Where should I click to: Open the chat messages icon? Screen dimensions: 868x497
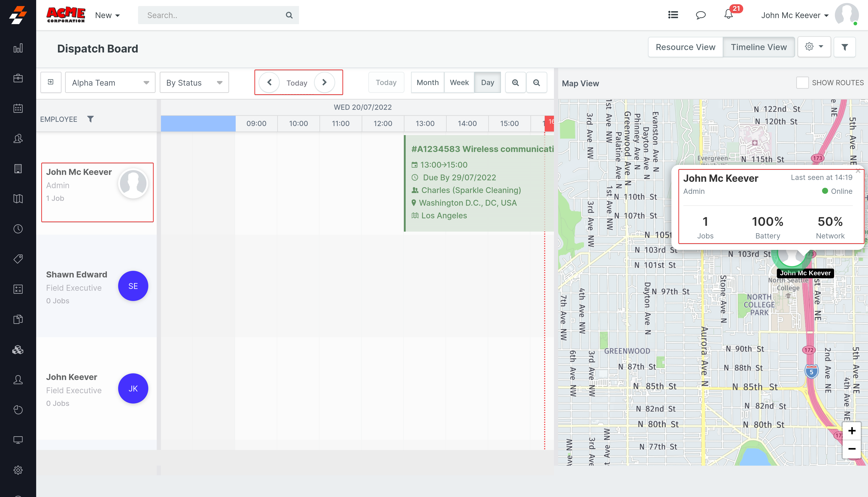click(x=701, y=15)
